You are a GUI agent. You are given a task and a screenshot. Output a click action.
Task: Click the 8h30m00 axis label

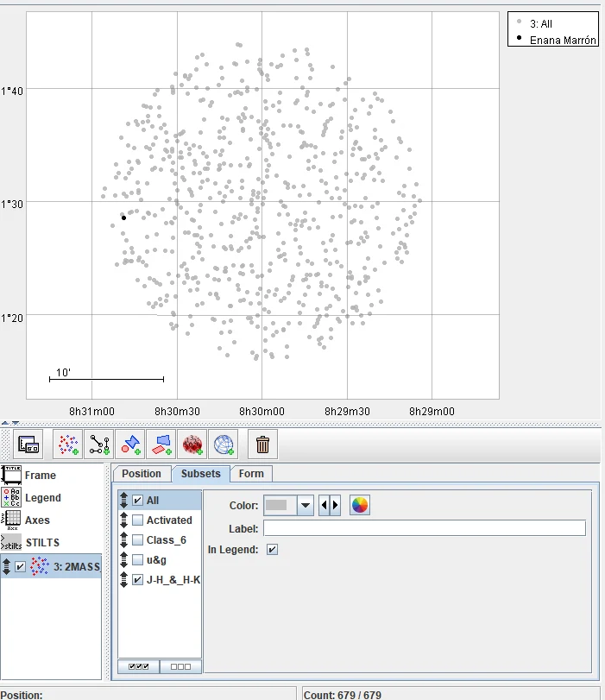coord(262,412)
